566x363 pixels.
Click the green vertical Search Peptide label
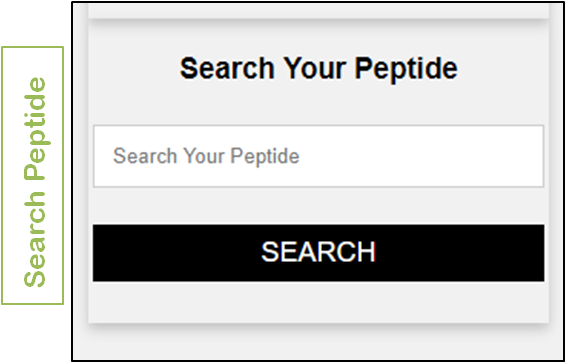[35, 182]
